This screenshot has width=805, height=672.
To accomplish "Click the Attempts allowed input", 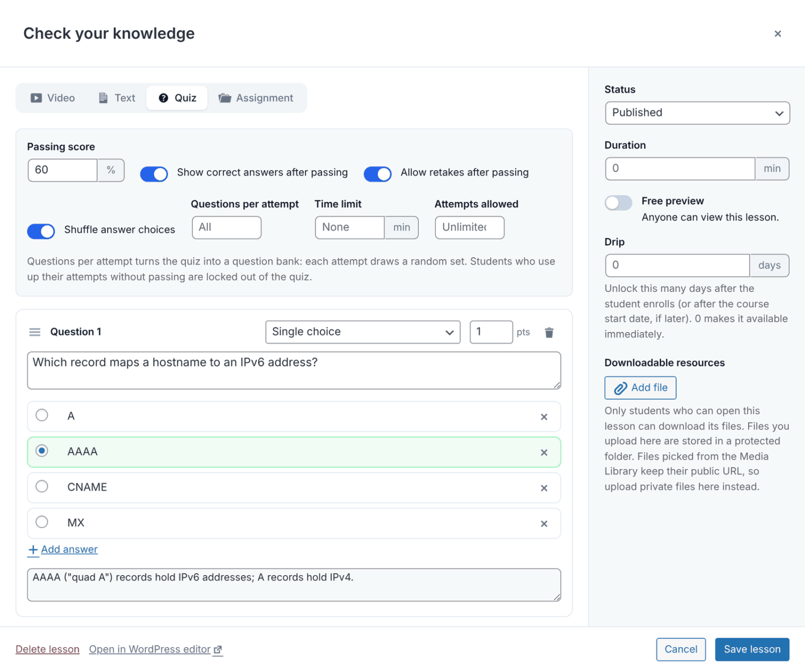I will pyautogui.click(x=470, y=228).
